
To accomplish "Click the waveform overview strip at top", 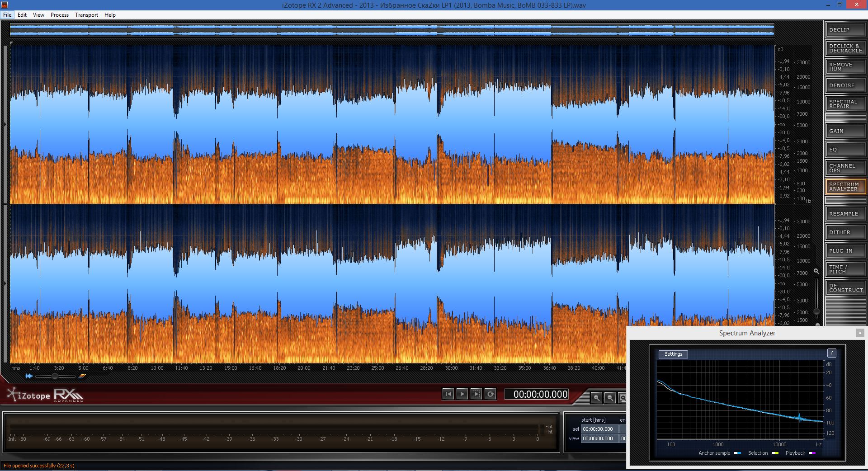I will click(x=392, y=30).
